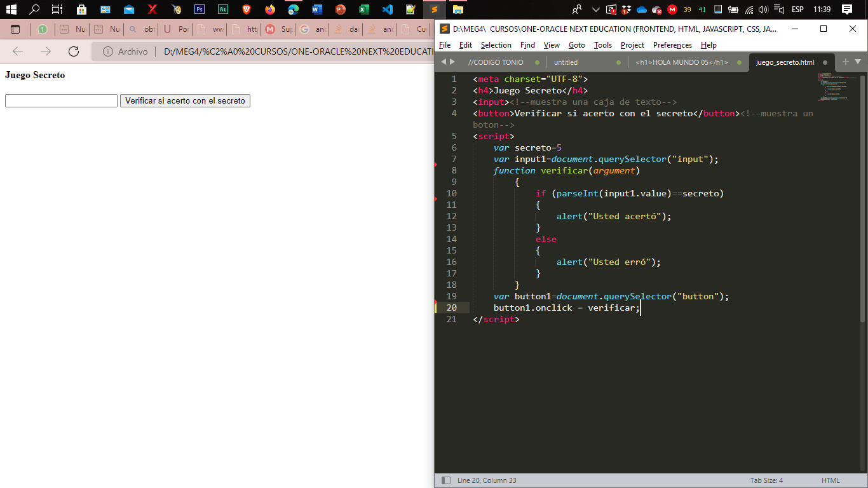Toggle the Sublime side bar button in status bar

(446, 480)
